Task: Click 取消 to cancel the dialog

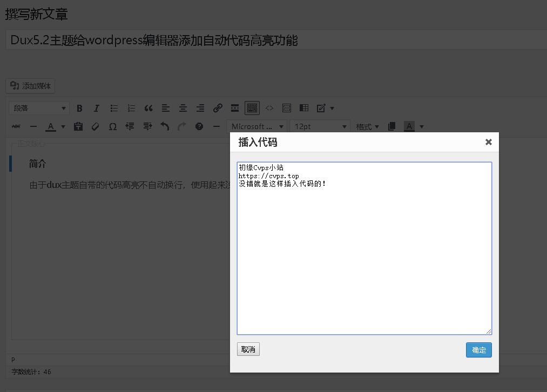Action: pos(248,349)
